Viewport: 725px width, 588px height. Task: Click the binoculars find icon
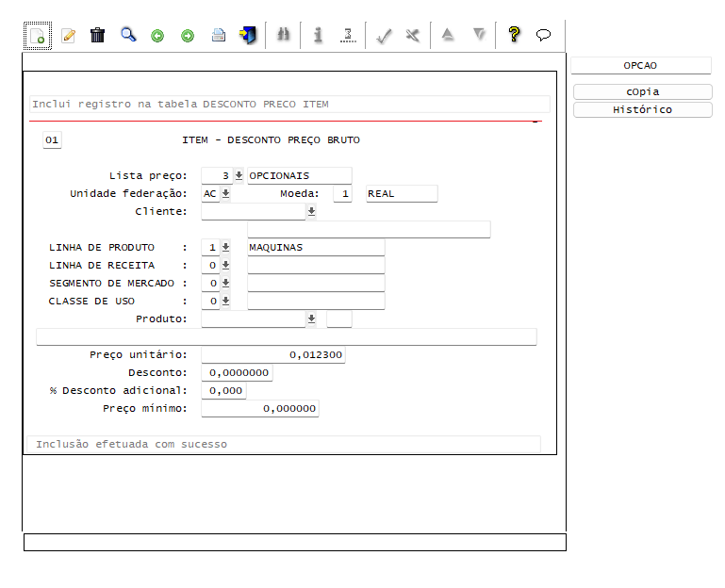tap(284, 35)
